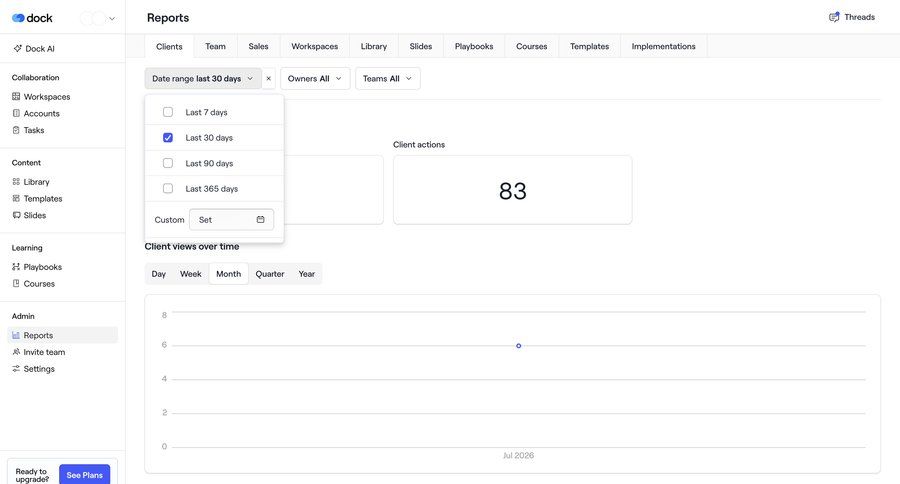Screen dimensions: 900x484
Task: Open the Courses reports tab
Action: [532, 47]
